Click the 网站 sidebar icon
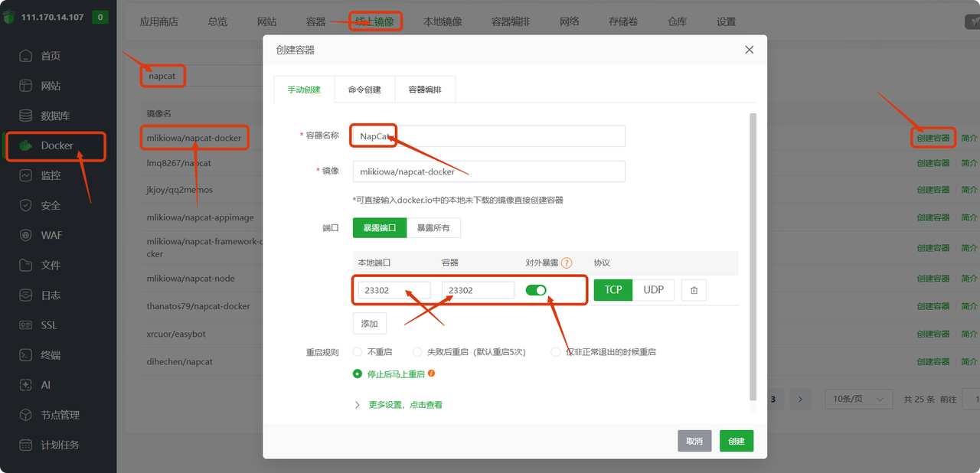Screen dimensions: 980x473 tap(26, 86)
